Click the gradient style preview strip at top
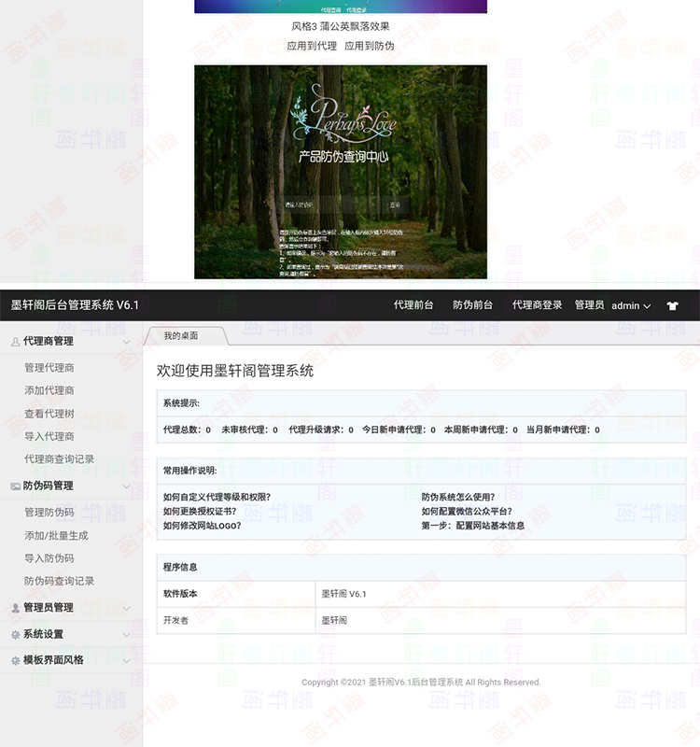 (x=341, y=7)
